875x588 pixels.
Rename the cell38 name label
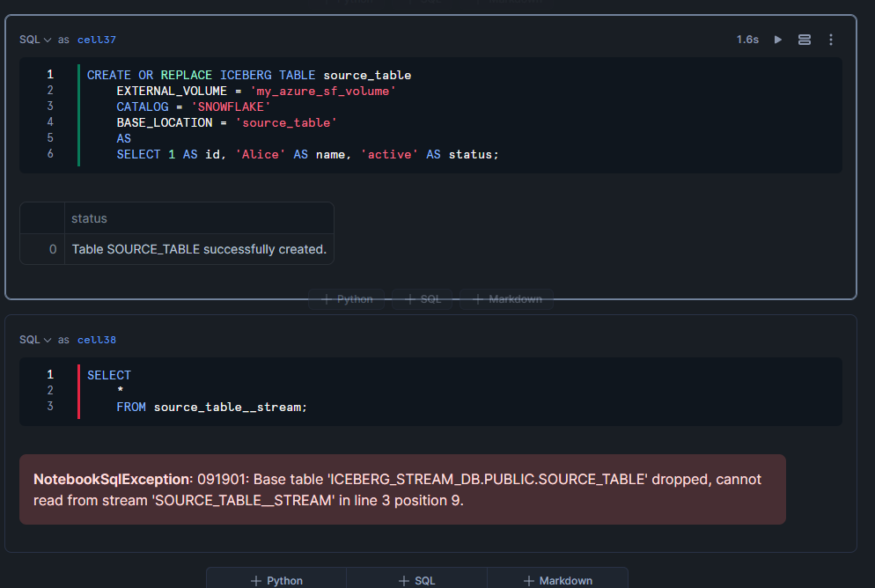[97, 340]
